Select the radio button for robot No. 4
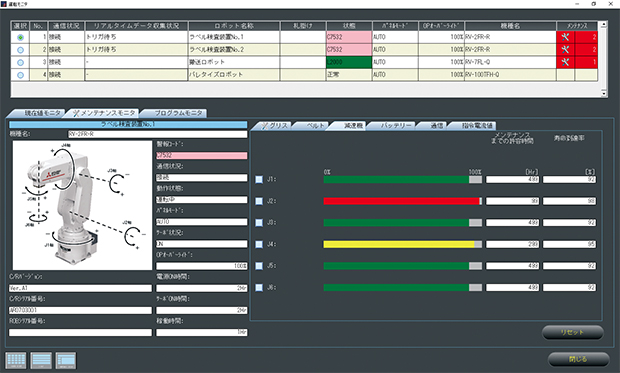 pos(21,75)
